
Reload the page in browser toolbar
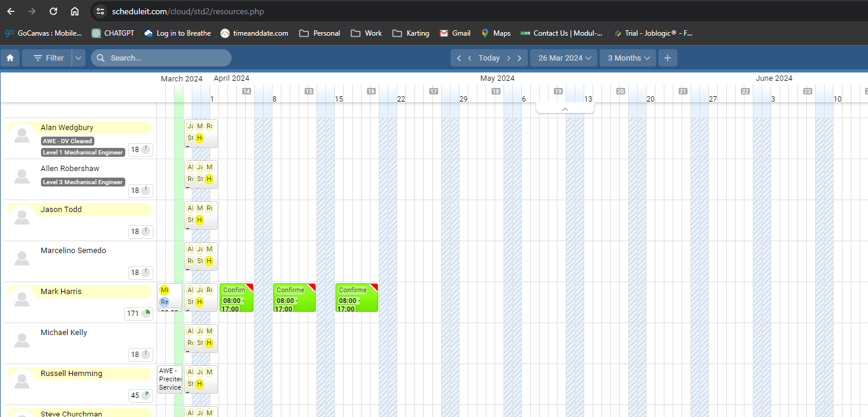tap(53, 11)
